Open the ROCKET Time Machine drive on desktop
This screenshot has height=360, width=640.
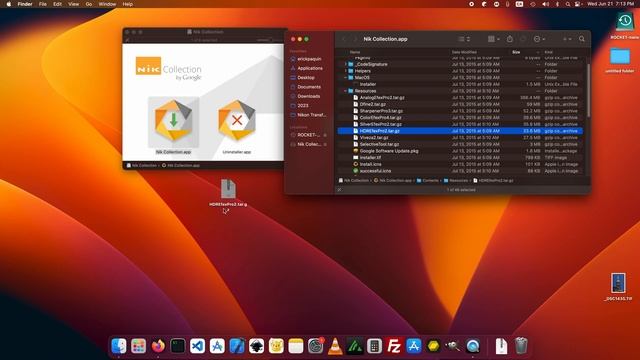624,21
